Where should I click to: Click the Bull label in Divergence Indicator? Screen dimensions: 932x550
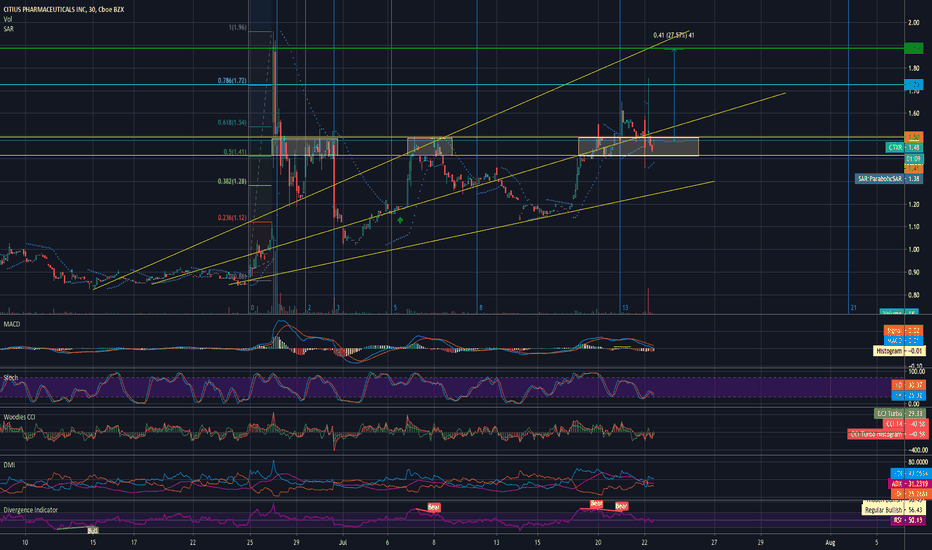click(x=93, y=530)
